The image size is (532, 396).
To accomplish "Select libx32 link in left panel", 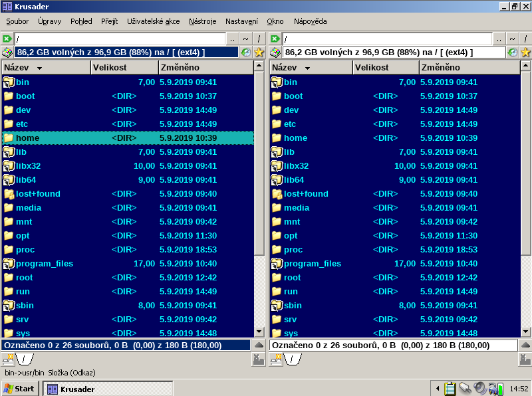I will (x=128, y=166).
